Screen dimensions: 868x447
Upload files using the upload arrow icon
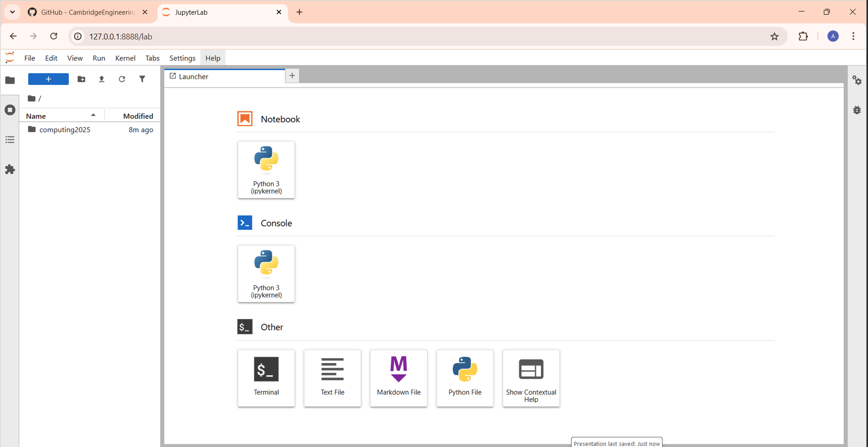[x=102, y=79]
